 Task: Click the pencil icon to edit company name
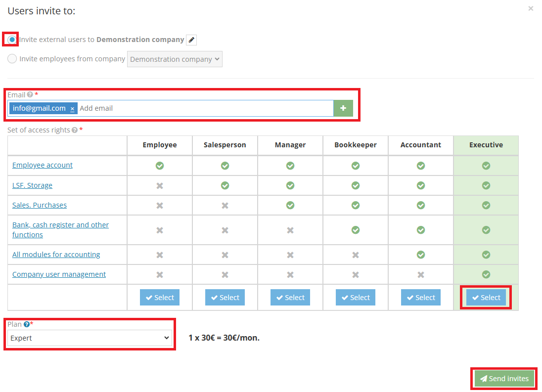pos(191,40)
